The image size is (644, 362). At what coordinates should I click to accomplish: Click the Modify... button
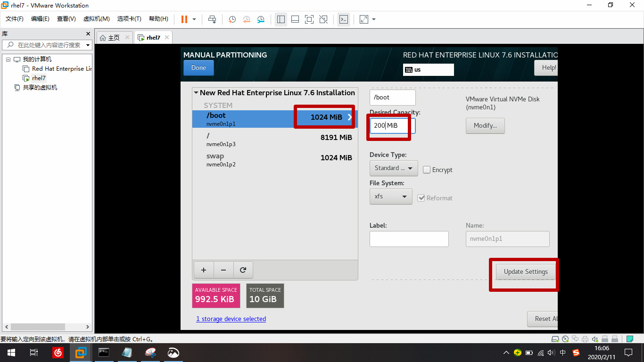point(485,126)
